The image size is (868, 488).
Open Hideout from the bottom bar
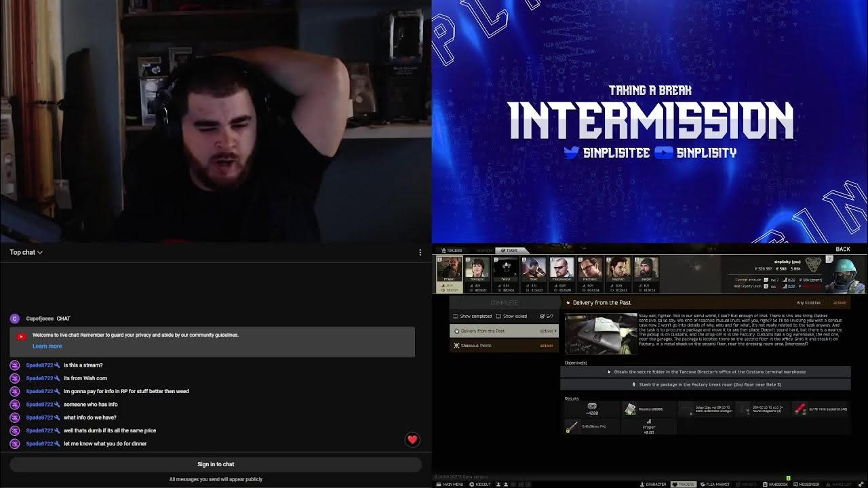point(479,484)
